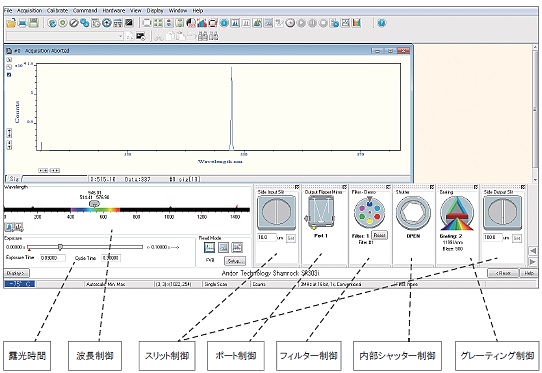542x373 pixels.
Task: Click the stop button in the toolbar
Action: (323, 23)
